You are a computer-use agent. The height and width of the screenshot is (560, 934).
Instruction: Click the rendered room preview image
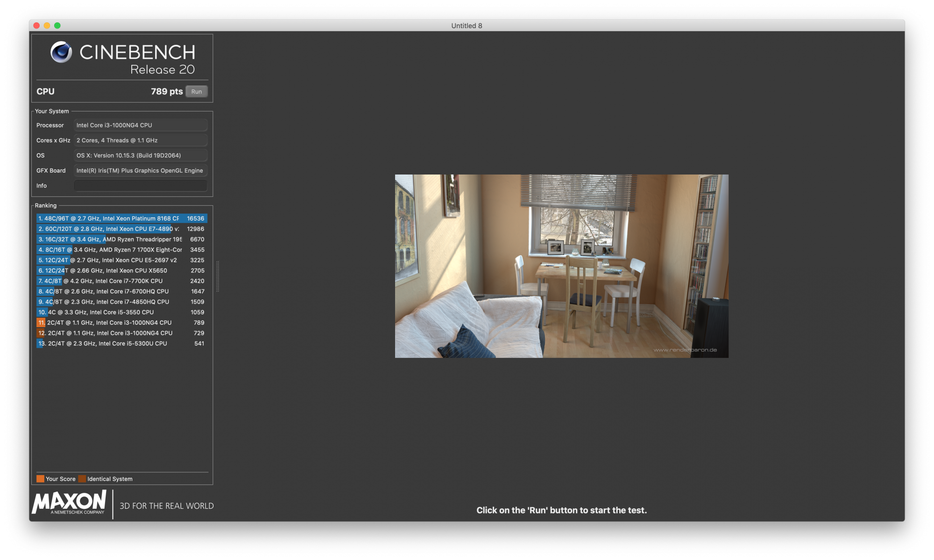(562, 266)
